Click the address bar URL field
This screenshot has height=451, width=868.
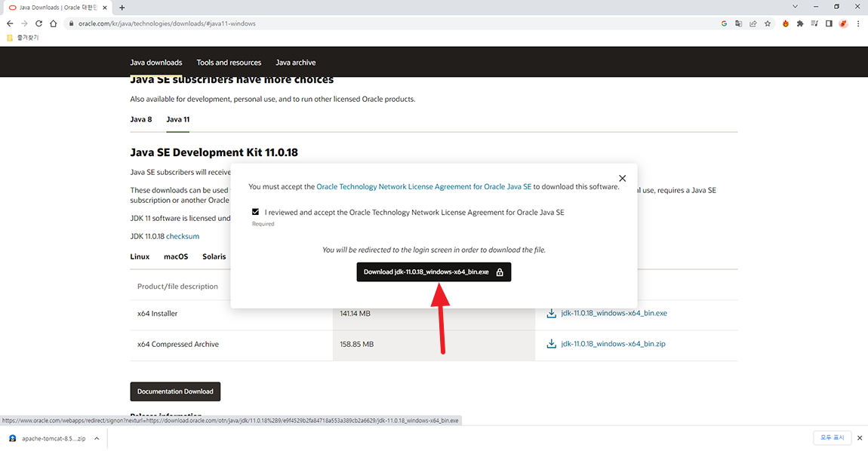[387, 24]
